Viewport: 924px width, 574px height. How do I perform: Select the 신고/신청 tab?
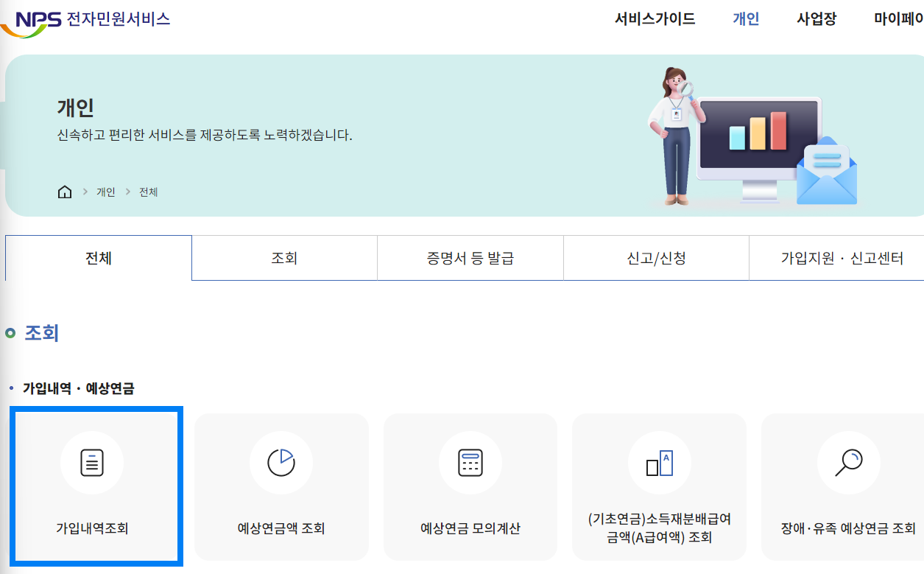[655, 257]
